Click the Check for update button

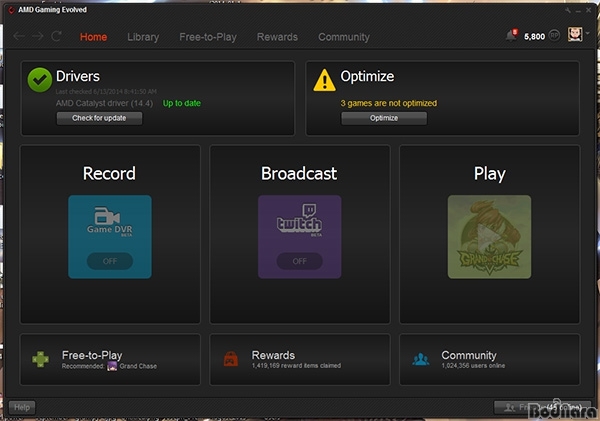tap(99, 118)
